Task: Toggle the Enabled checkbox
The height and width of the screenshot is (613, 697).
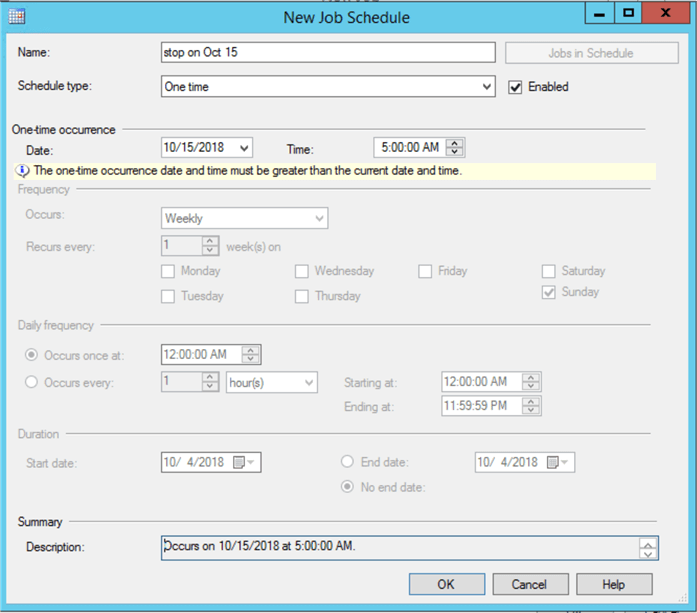Action: click(516, 87)
